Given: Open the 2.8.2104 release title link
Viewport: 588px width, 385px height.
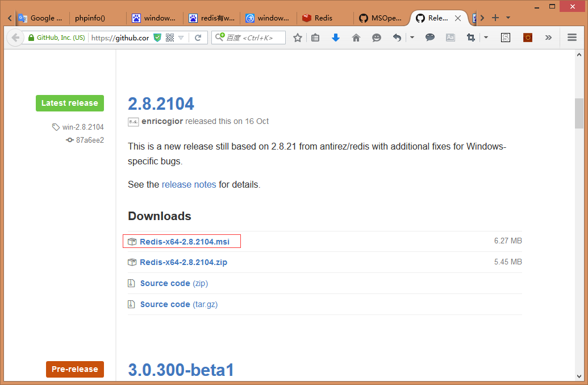Looking at the screenshot, I should [161, 104].
